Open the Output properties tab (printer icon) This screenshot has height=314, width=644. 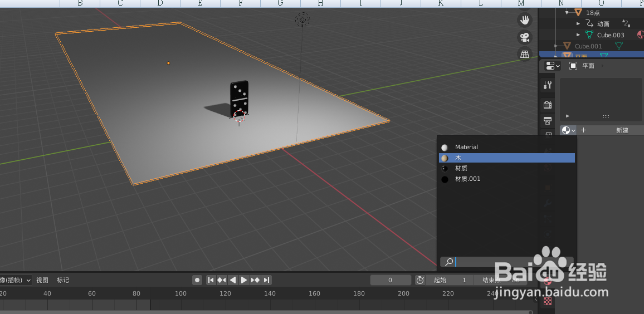point(547,120)
